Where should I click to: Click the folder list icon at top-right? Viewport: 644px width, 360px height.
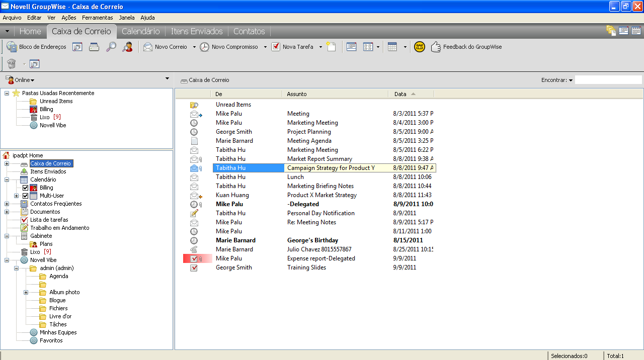coord(611,31)
